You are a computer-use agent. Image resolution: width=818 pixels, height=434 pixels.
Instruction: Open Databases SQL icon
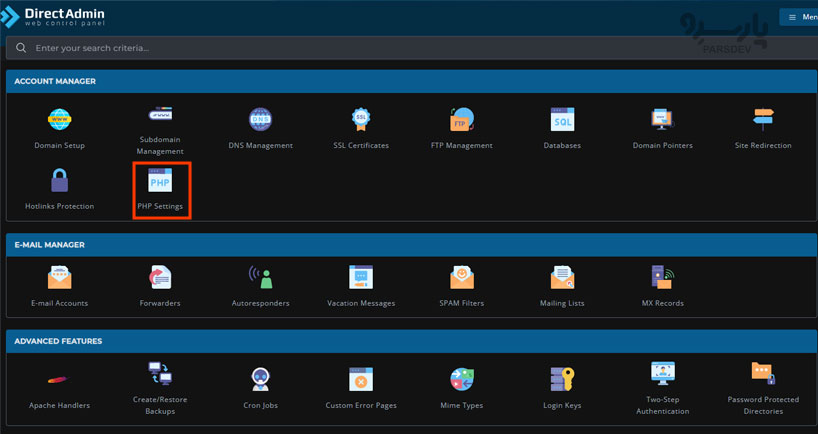[x=562, y=119]
